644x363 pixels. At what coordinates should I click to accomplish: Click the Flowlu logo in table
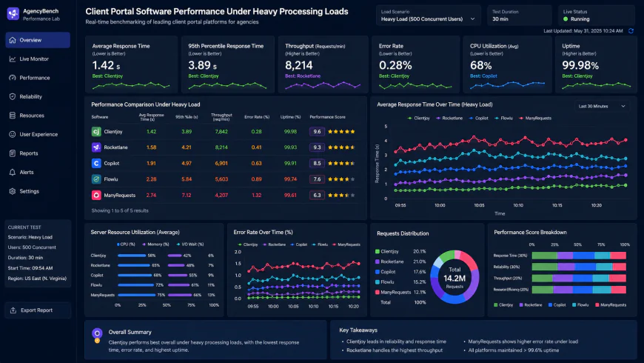coord(96,179)
